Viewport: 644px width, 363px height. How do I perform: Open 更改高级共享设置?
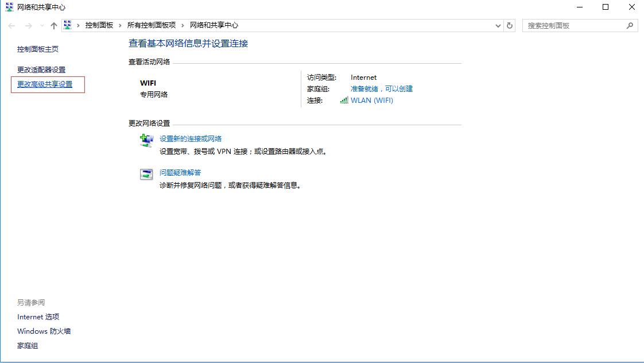pyautogui.click(x=46, y=84)
